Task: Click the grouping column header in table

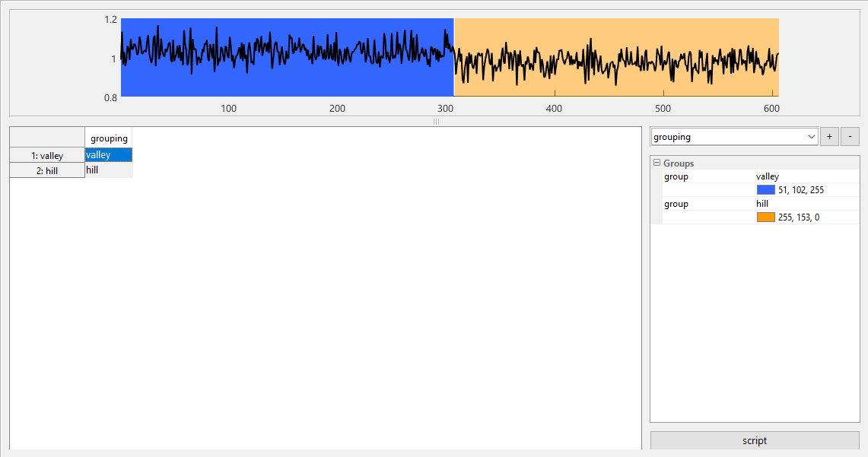Action: 109,138
